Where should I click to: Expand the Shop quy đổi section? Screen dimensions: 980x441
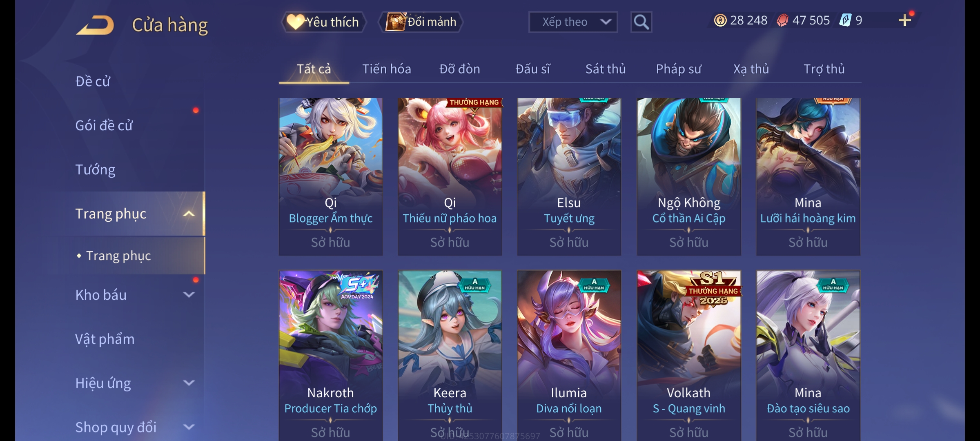[x=189, y=427]
